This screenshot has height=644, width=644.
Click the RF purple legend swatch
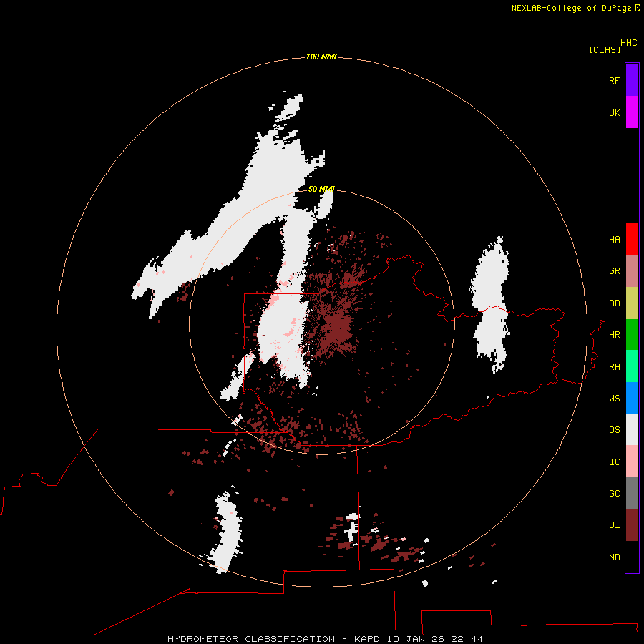632,80
